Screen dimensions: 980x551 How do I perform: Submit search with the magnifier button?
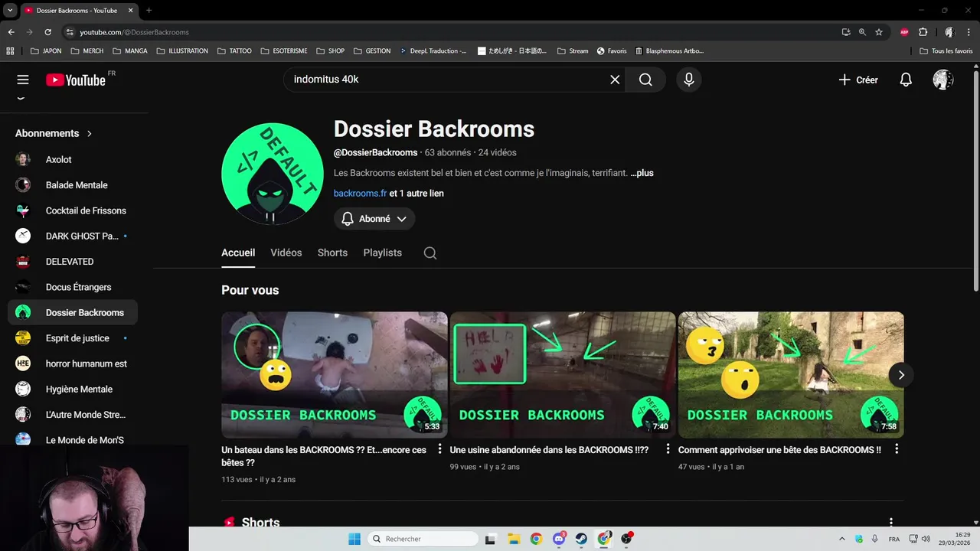pyautogui.click(x=645, y=80)
